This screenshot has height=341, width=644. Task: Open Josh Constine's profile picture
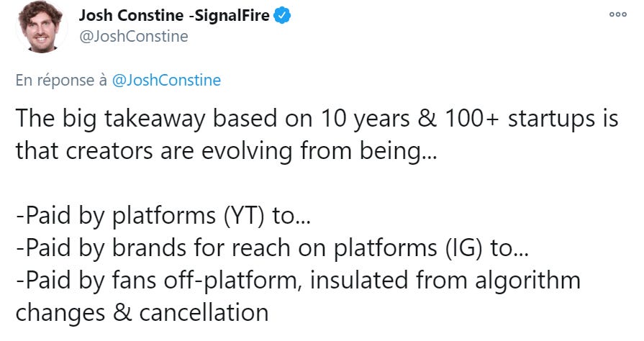pos(41,27)
